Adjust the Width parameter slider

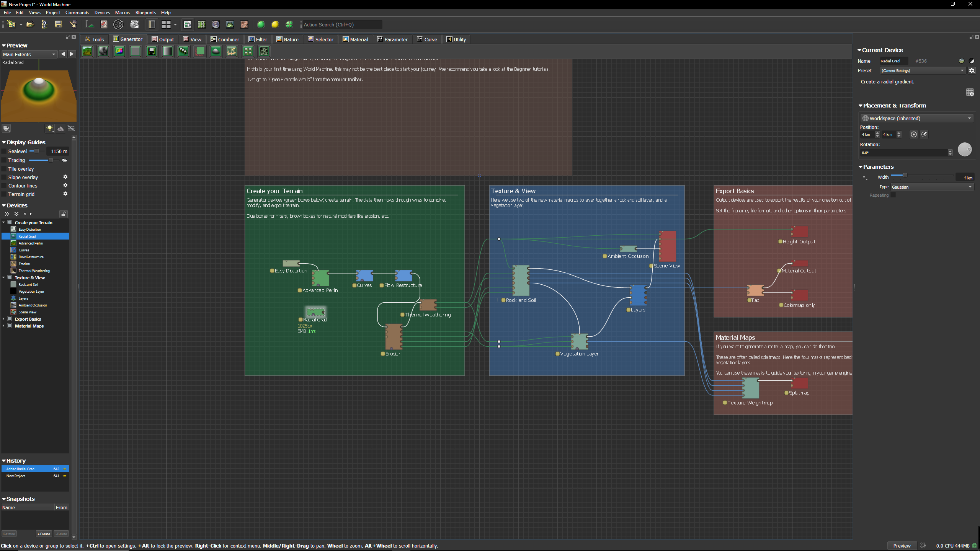tap(905, 175)
